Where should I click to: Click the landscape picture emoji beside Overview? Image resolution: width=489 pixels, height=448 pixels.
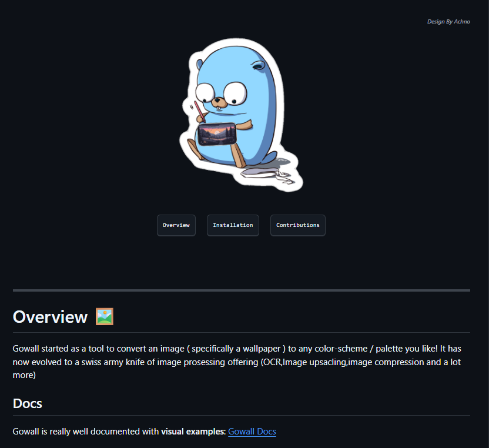[103, 316]
